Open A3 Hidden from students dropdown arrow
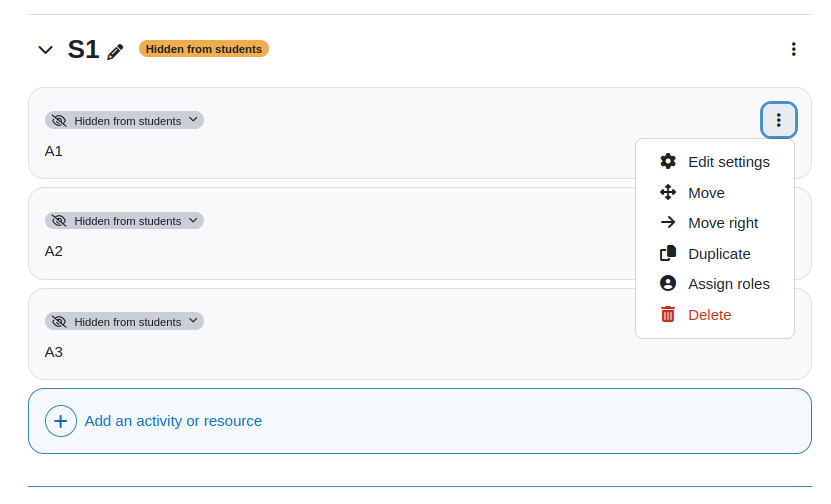 point(193,321)
